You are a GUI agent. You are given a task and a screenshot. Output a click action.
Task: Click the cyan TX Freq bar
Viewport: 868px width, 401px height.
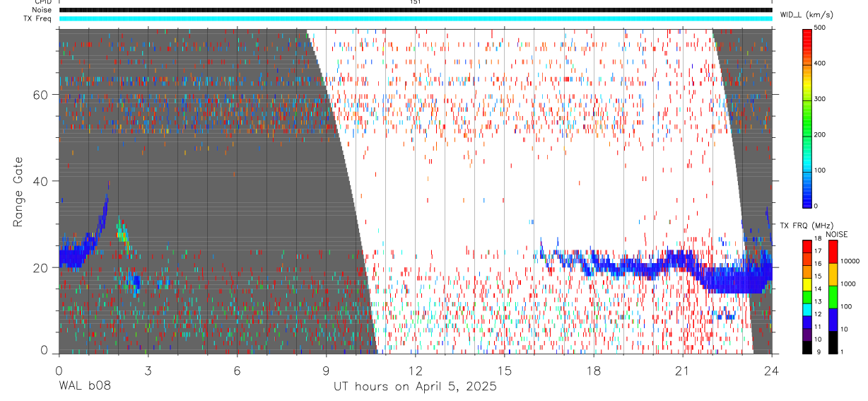415,18
